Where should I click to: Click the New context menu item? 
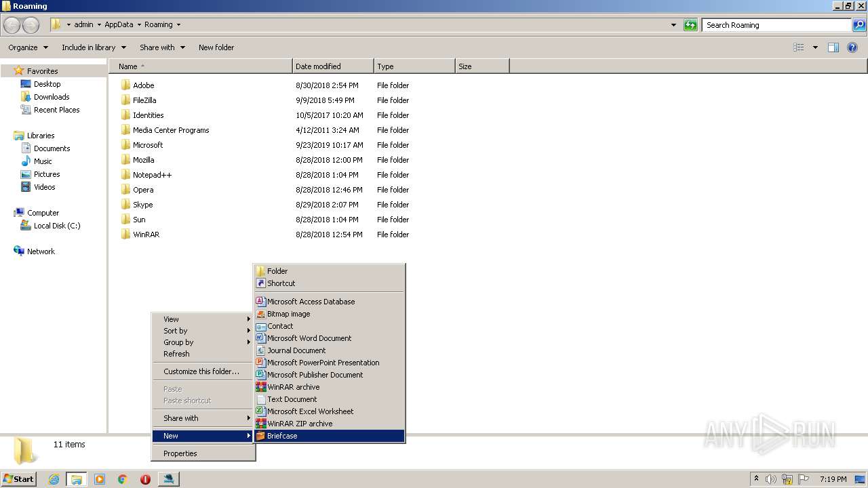click(x=203, y=436)
